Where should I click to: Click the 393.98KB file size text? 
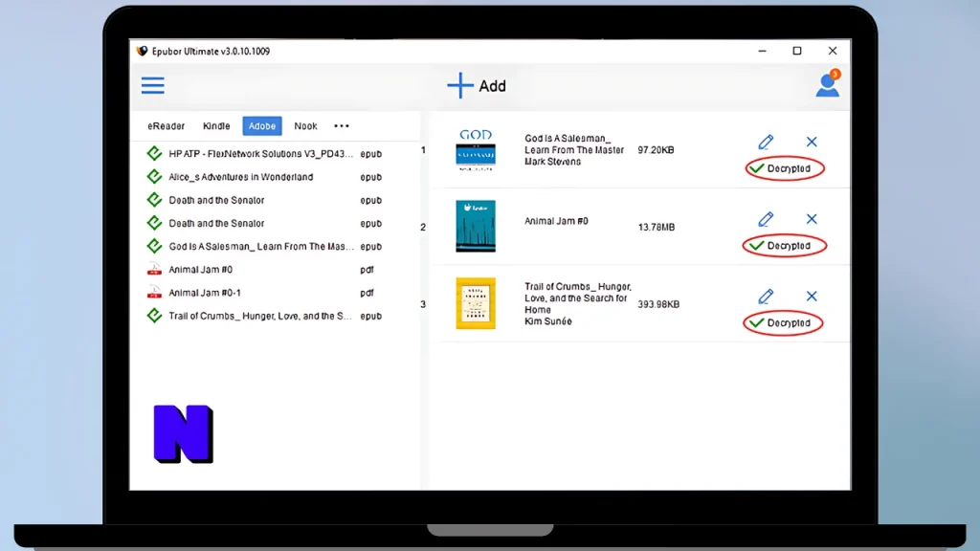coord(658,304)
